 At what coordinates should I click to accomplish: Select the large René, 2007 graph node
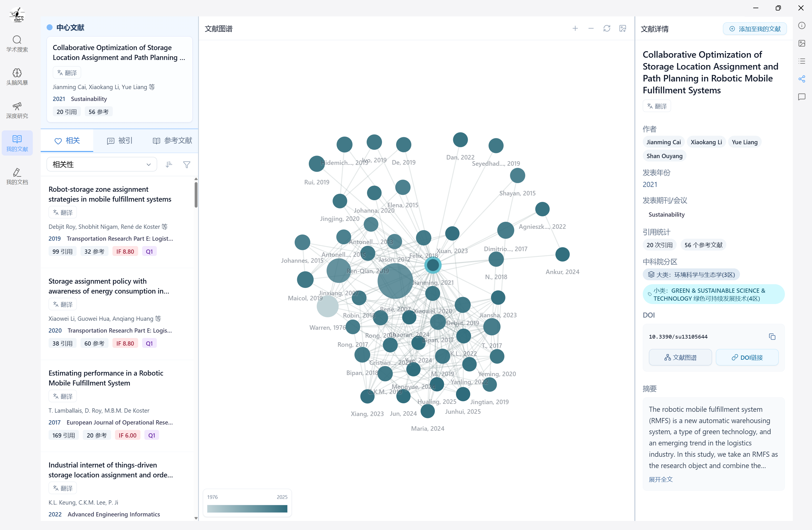click(395, 281)
